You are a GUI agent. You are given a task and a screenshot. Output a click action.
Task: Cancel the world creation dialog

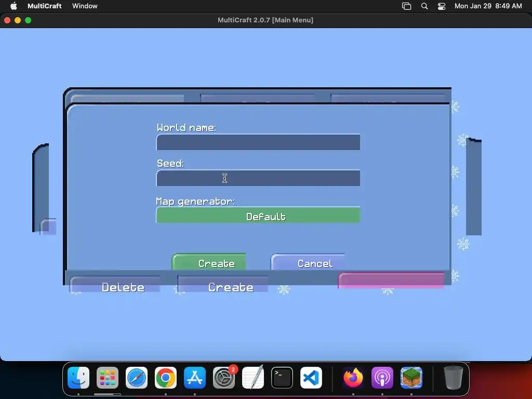308,262
